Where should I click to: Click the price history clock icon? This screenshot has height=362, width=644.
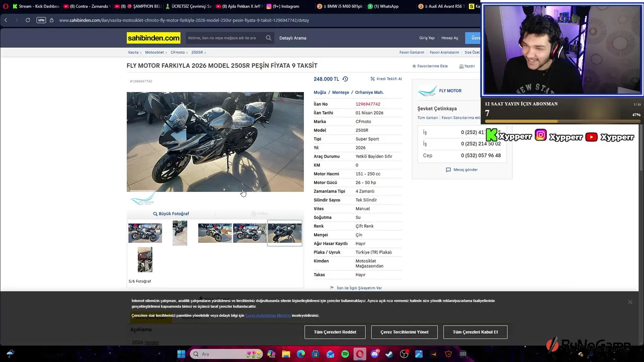pos(345,79)
